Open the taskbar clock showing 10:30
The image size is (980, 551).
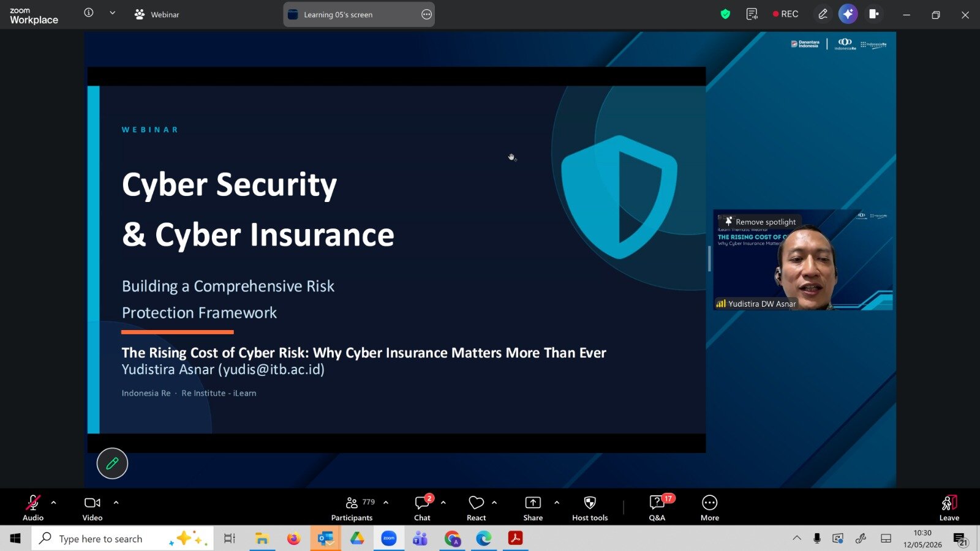922,539
